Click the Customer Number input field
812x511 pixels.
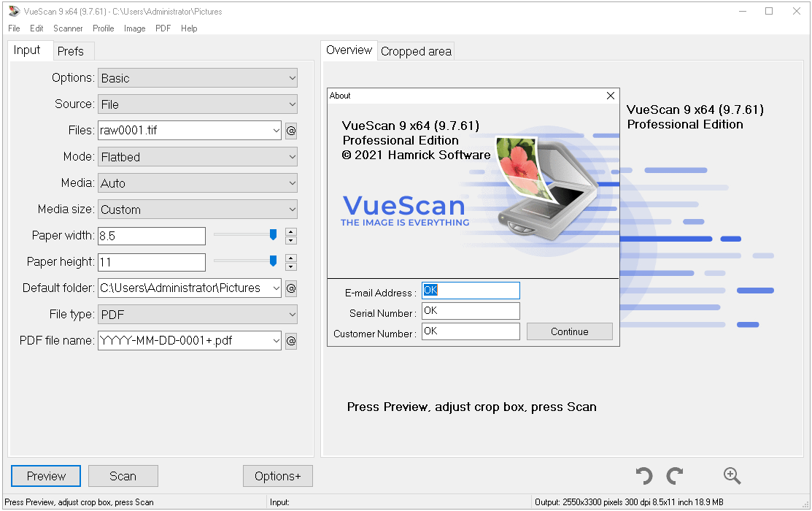pyautogui.click(x=471, y=331)
